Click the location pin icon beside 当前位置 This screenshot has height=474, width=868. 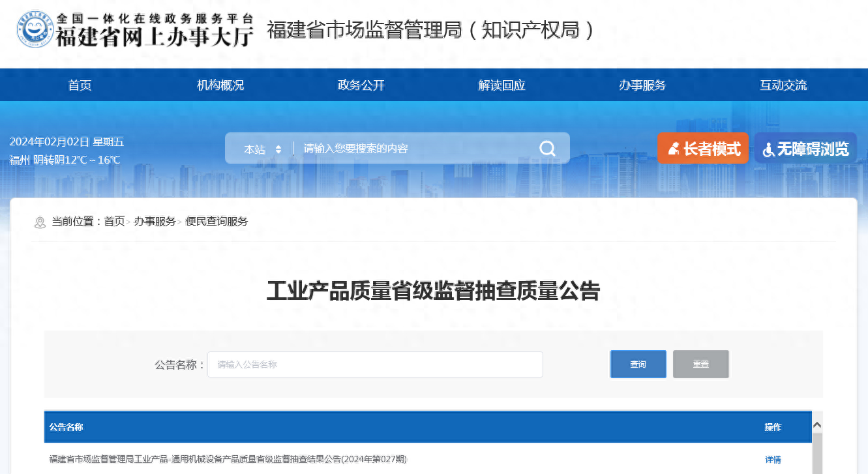[x=40, y=222]
